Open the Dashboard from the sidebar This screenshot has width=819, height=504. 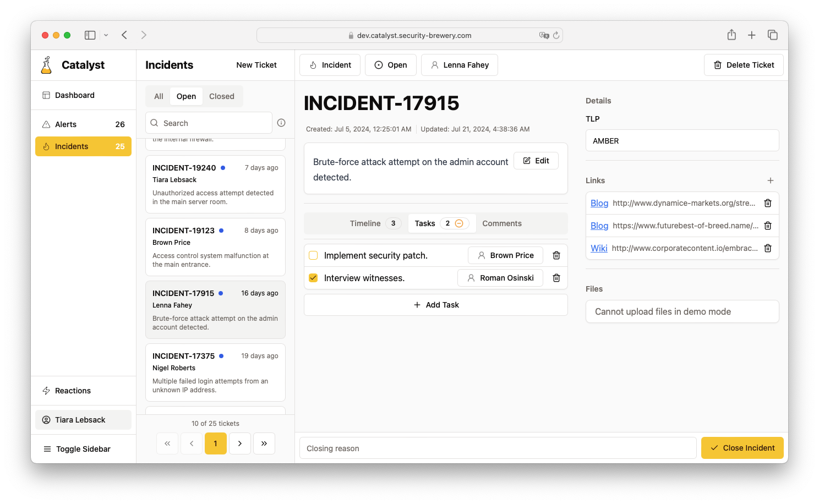pyautogui.click(x=74, y=95)
